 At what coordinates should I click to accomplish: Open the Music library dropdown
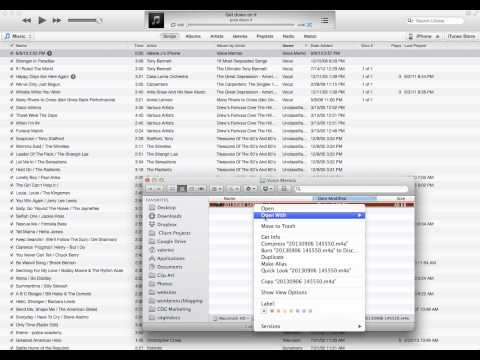(x=19, y=36)
